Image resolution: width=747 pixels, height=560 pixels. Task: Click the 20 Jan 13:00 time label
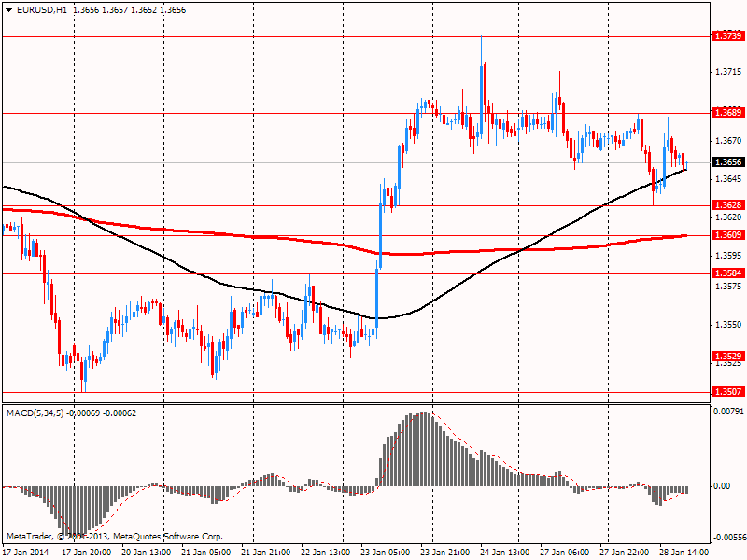pyautogui.click(x=147, y=553)
